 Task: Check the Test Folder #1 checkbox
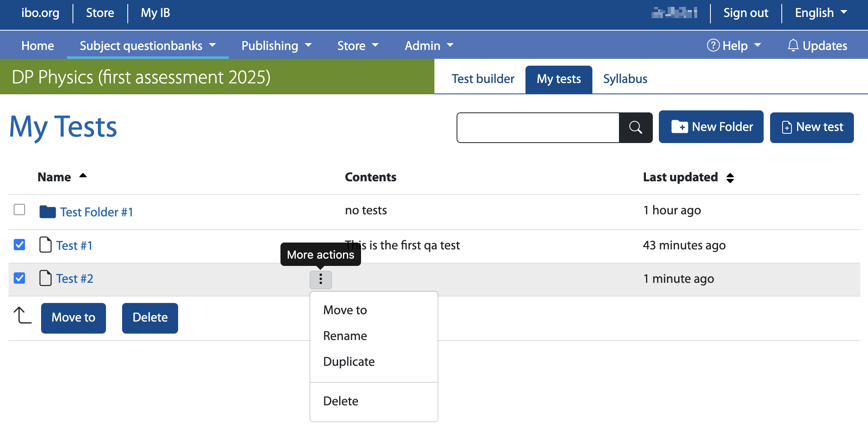(19, 210)
